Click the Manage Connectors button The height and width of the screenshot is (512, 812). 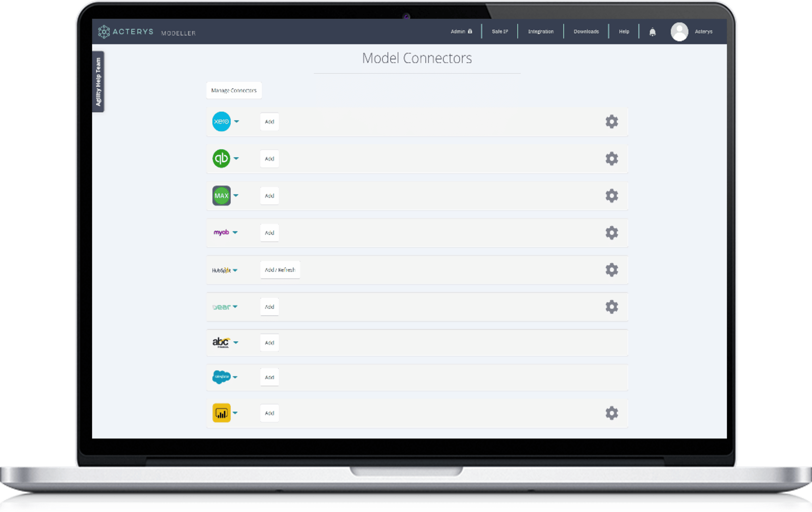(234, 90)
